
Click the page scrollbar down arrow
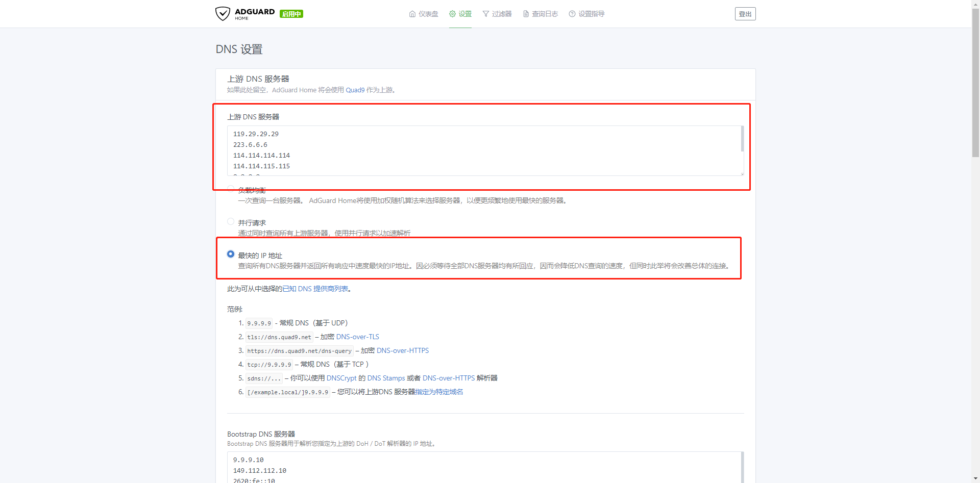tap(975, 478)
